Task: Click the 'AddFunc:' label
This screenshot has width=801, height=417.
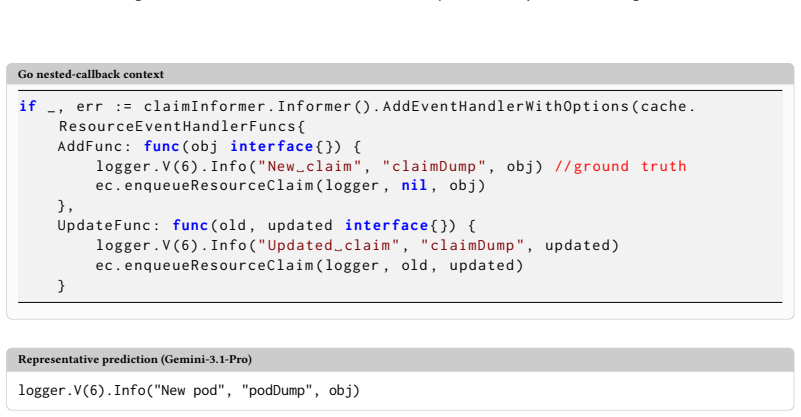Action: 95,146
